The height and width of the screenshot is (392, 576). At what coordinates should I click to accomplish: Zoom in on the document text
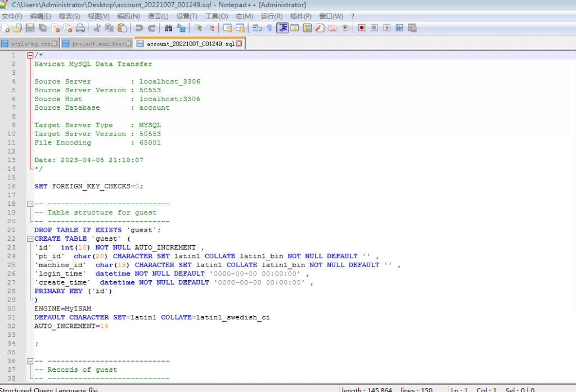199,27
